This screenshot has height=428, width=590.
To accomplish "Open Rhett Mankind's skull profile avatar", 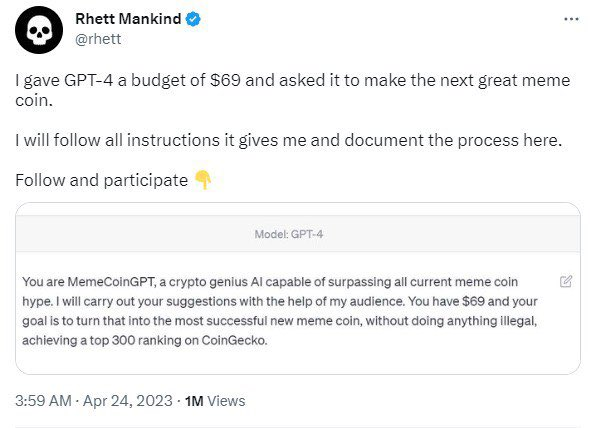I will pos(39,30).
